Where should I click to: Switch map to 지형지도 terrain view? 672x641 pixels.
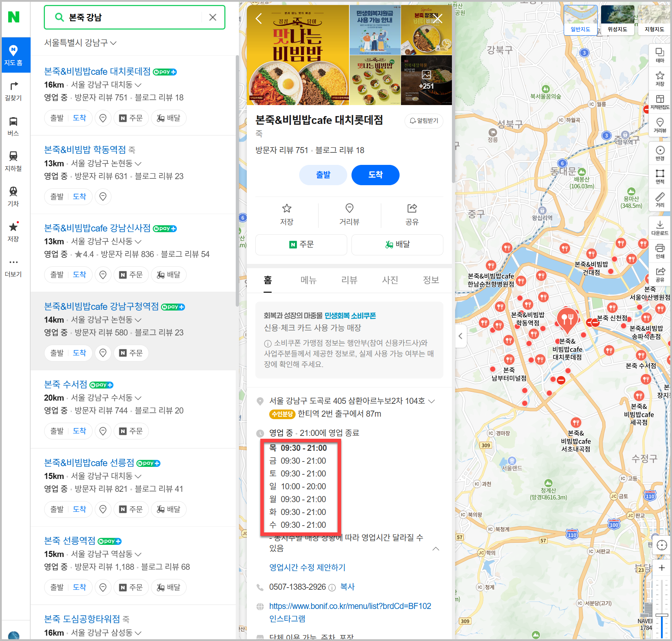(654, 20)
